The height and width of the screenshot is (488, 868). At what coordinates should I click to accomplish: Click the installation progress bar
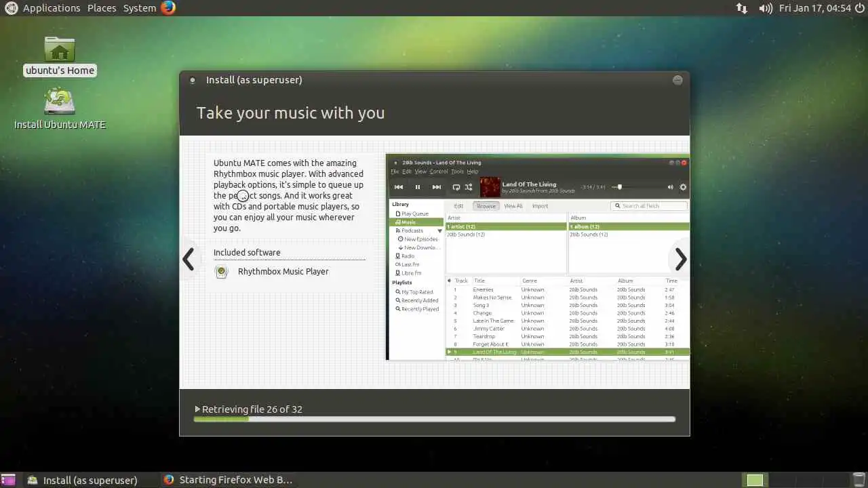coord(434,420)
